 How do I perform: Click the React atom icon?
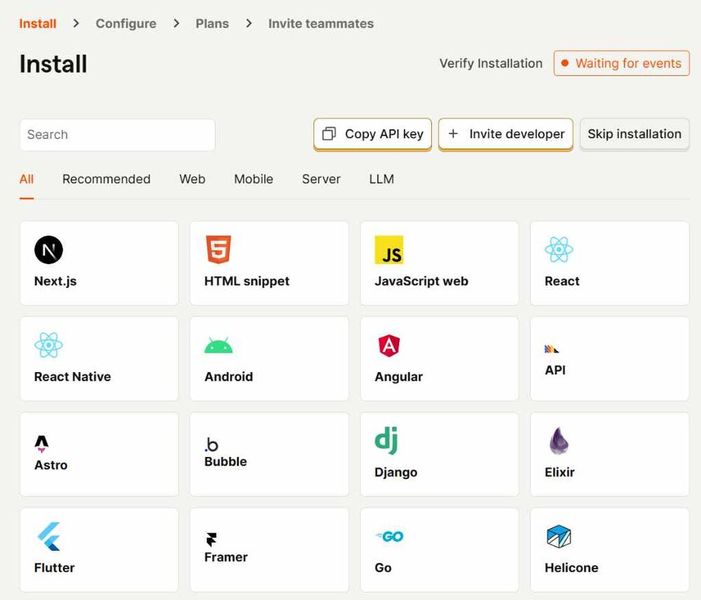pos(559,249)
